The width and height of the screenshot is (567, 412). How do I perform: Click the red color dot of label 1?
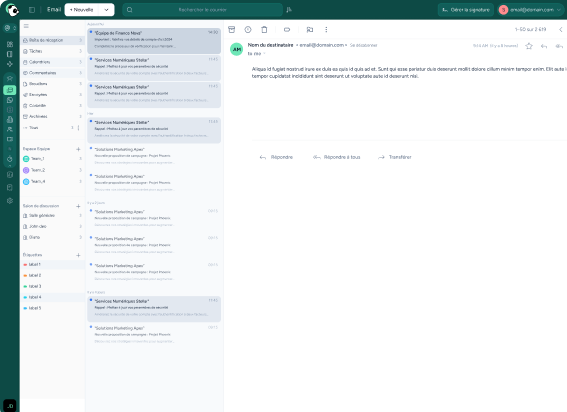pyautogui.click(x=25, y=265)
